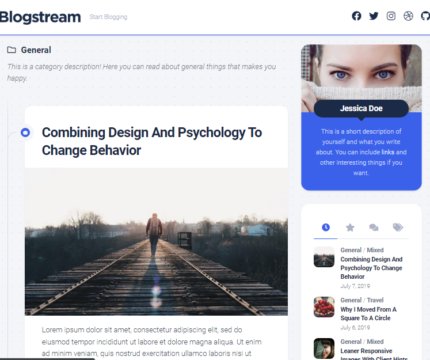The width and height of the screenshot is (430, 360).
Task: Open Leaner Responsive post link
Action: pos(374,354)
